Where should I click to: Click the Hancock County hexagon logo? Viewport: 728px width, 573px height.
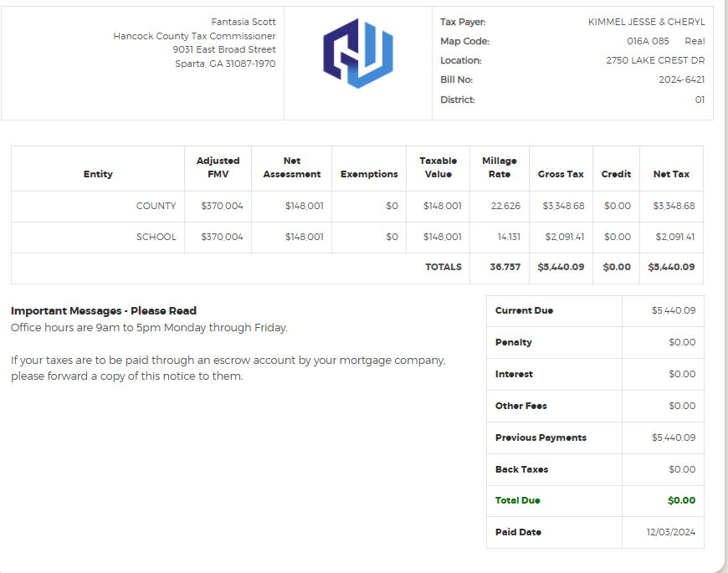(x=358, y=54)
